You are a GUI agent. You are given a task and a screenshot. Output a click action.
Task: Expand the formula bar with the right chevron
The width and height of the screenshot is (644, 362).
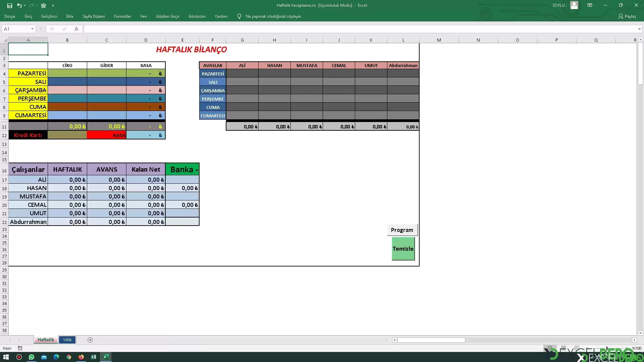pyautogui.click(x=639, y=29)
